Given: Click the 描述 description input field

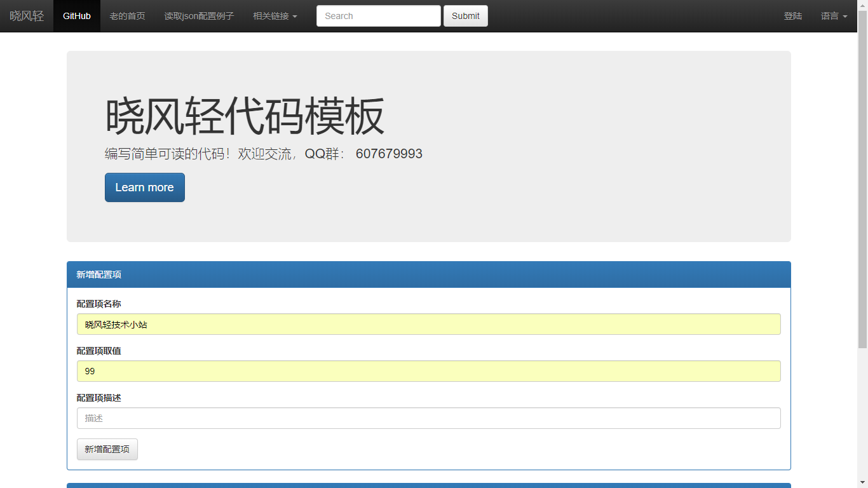Looking at the screenshot, I should (428, 418).
